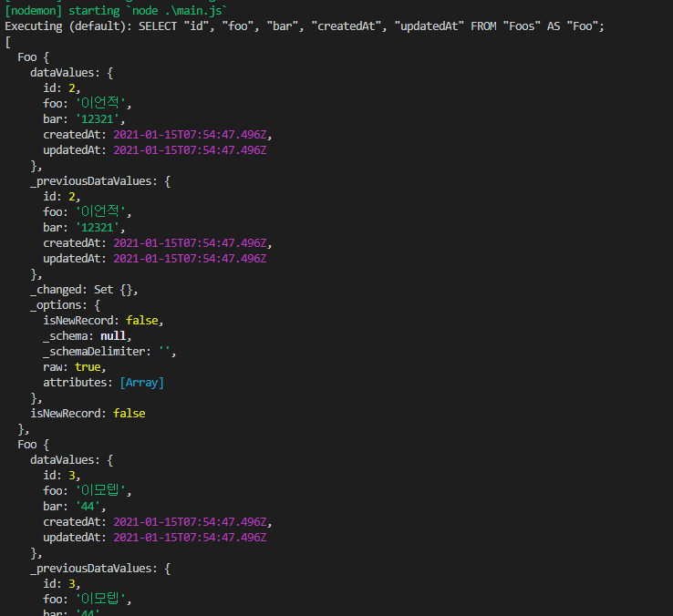Click the "raw: true" value
The width and height of the screenshot is (673, 616).
[x=88, y=367]
